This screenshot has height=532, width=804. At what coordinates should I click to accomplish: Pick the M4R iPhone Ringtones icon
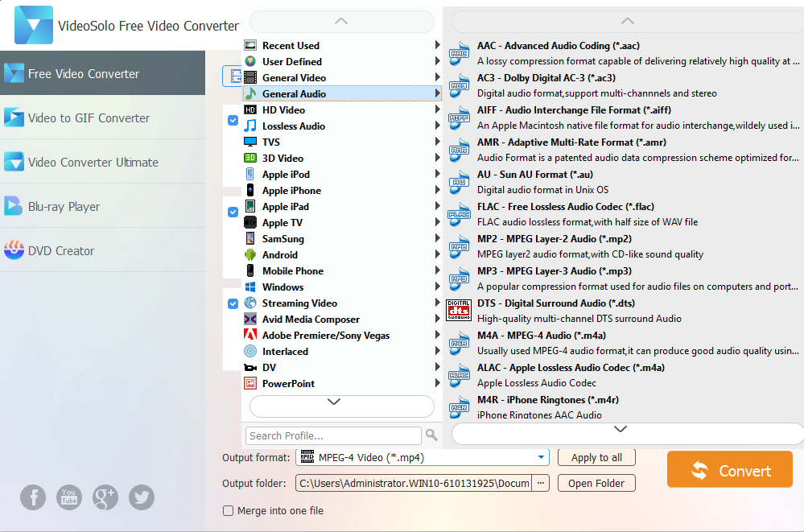pyautogui.click(x=459, y=407)
